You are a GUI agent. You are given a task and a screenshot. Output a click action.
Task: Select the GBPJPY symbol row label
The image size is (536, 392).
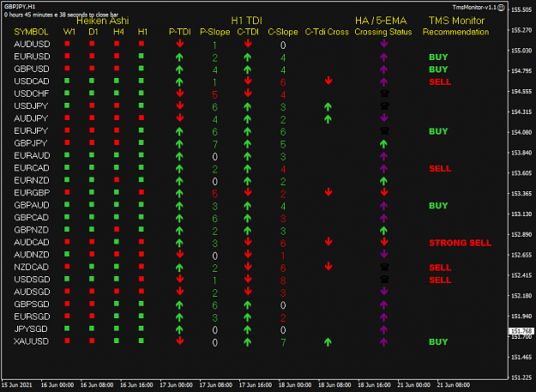pyautogui.click(x=30, y=143)
